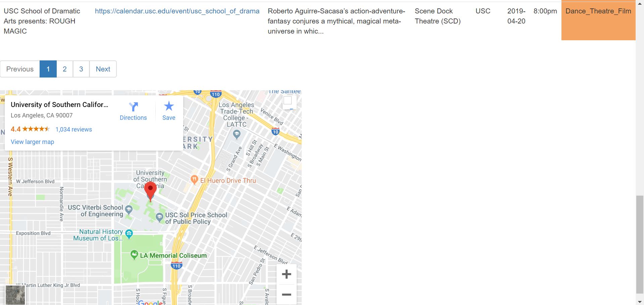Image resolution: width=644 pixels, height=305 pixels.
Task: Go to Previous page
Action: click(20, 69)
